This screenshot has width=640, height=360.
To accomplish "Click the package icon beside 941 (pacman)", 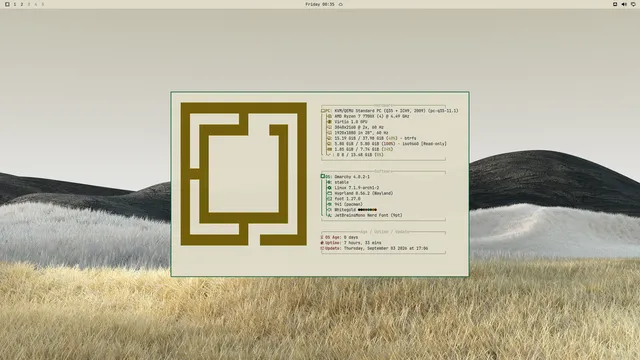I will coord(329,204).
